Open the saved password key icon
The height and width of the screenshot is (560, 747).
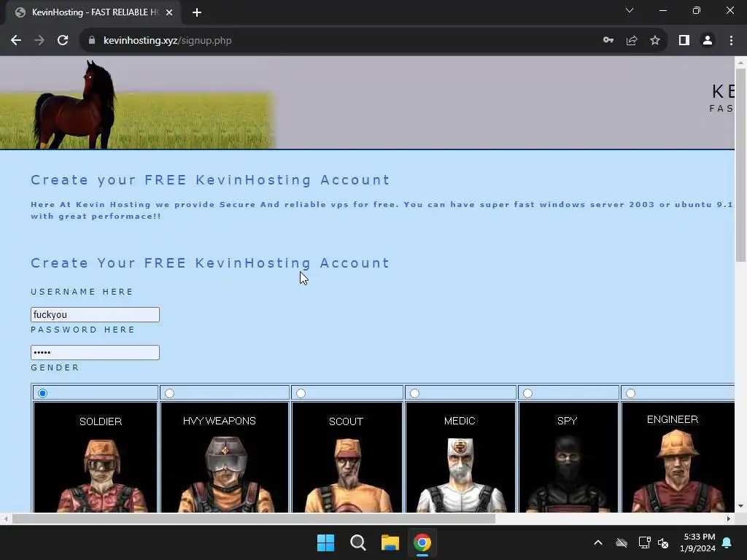608,41
